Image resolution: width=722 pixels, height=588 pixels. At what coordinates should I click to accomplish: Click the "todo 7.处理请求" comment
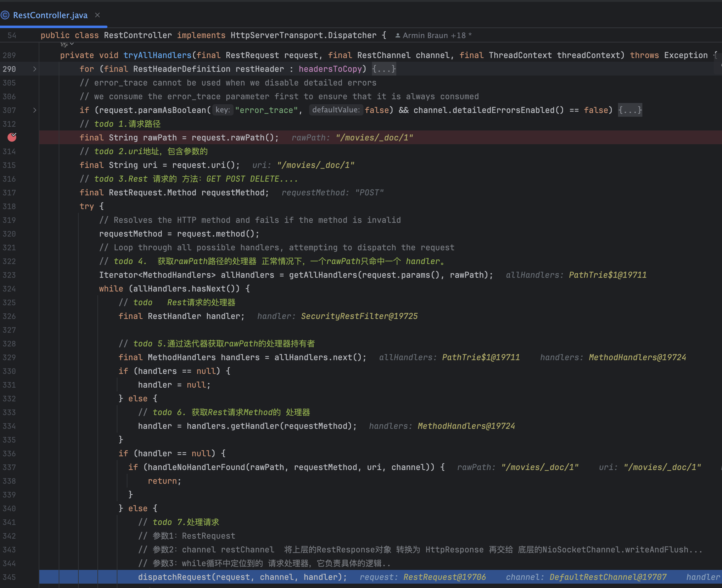click(179, 522)
